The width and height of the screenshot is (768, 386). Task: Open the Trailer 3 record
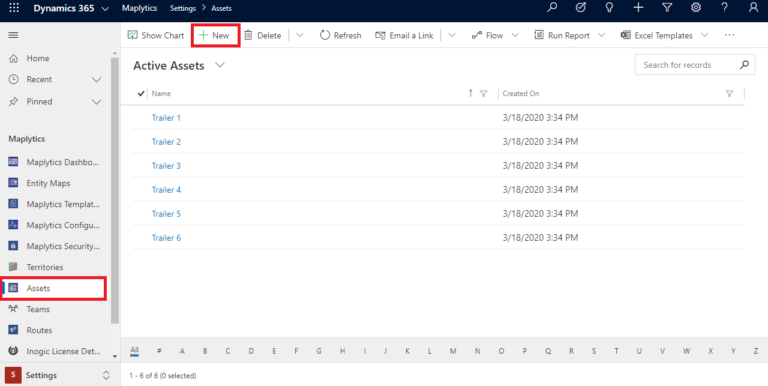click(x=166, y=166)
